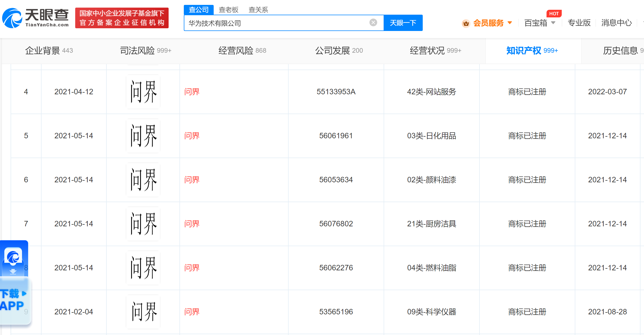Viewport: 644px width, 335px height.
Task: Select the 查公司 search tab
Action: coord(198,10)
